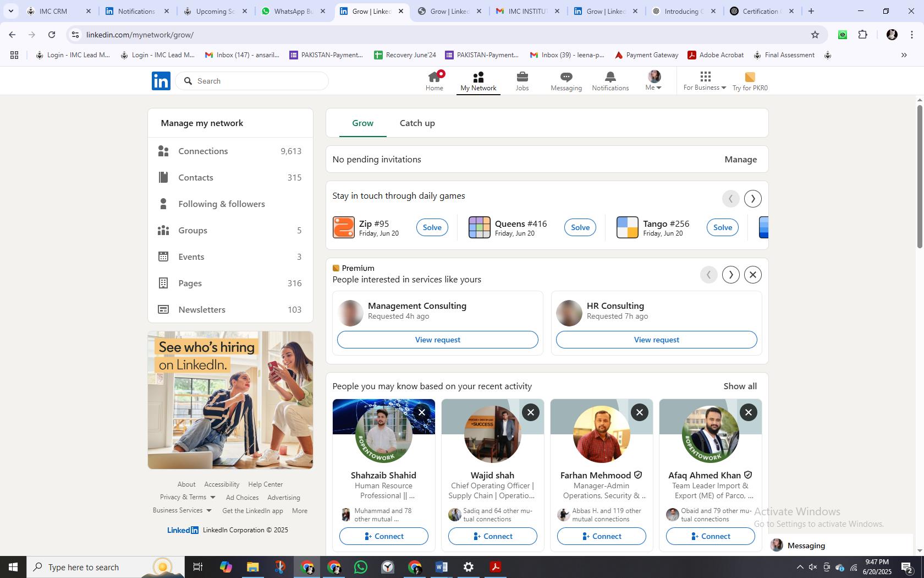Dismiss Shahzaib Shahid suggestion card
The width and height of the screenshot is (924, 578).
click(x=422, y=412)
